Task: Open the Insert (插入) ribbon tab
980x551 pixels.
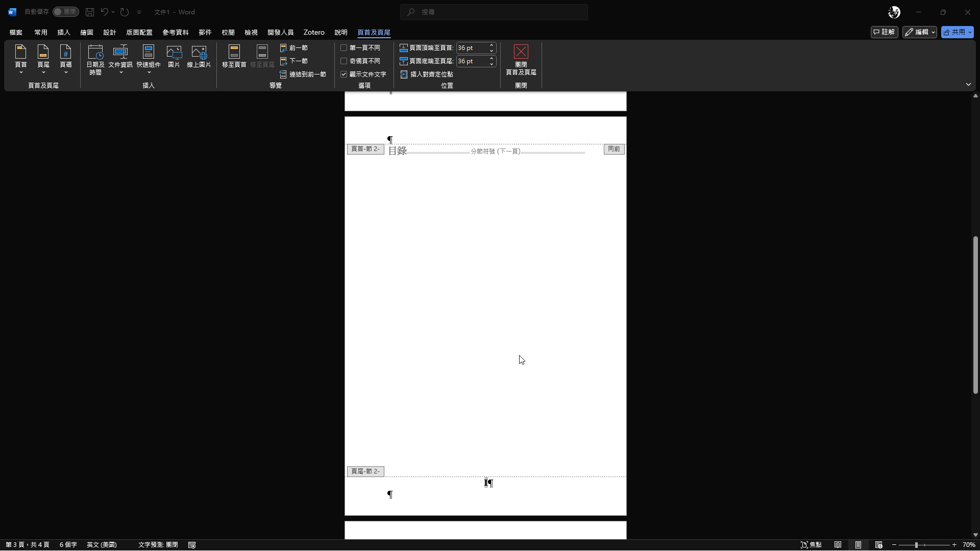Action: (x=64, y=32)
